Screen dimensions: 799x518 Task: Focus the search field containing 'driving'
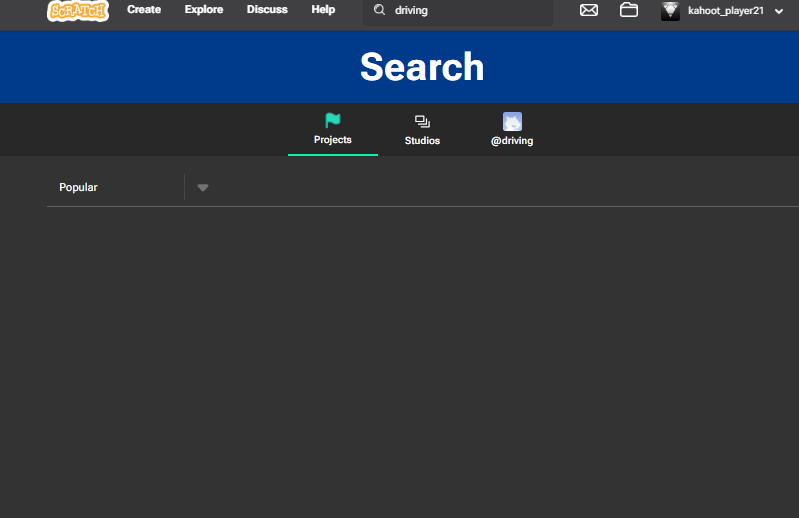click(x=458, y=11)
